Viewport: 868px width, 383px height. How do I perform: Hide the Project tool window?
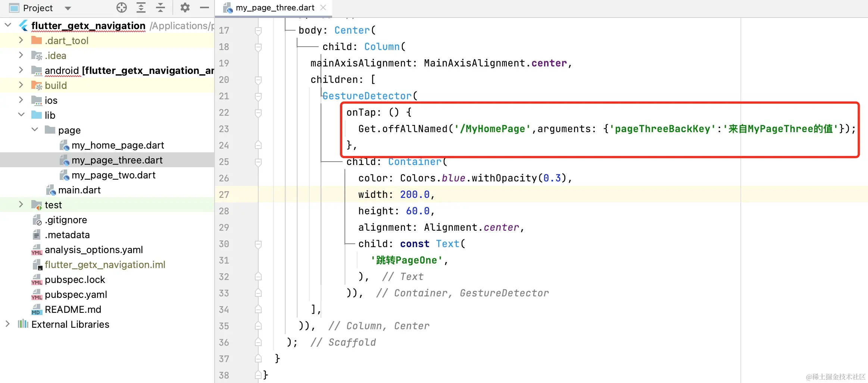204,7
